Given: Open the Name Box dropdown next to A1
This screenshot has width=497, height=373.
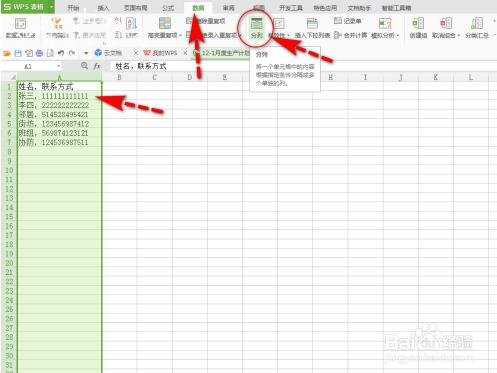Looking at the screenshot, I should (x=59, y=66).
